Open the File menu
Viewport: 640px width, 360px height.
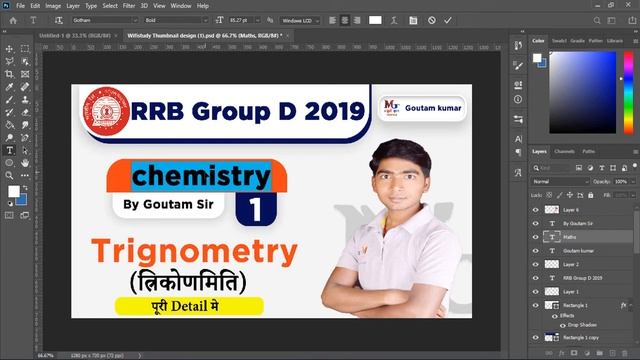tap(20, 6)
